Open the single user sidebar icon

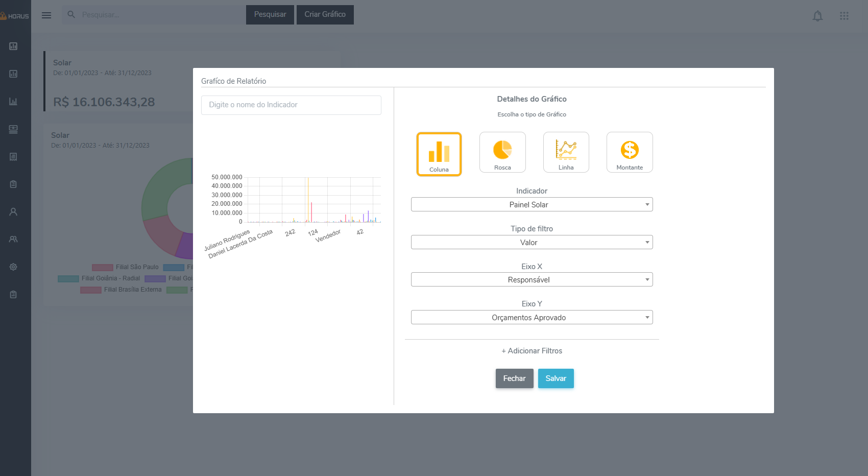[x=13, y=212]
